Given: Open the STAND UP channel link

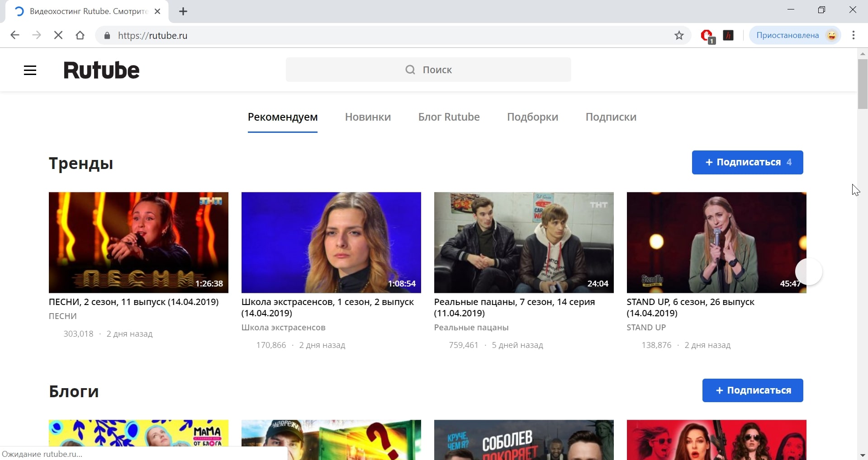Looking at the screenshot, I should [x=646, y=328].
